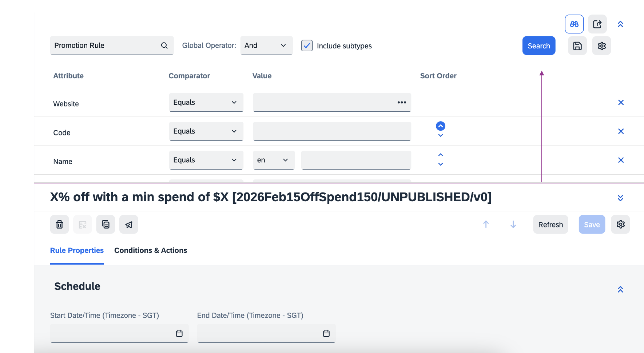Select the Rule Properties tab
644x353 pixels.
click(x=77, y=250)
